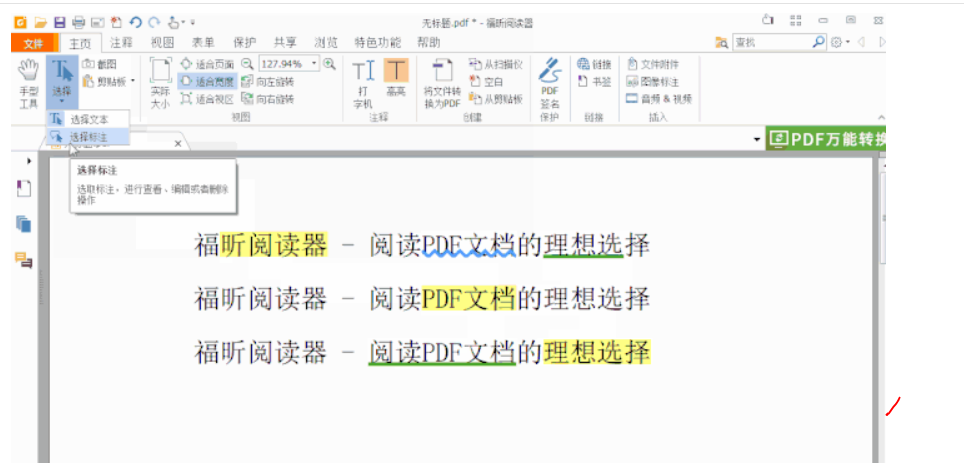Select the Typewriter (打字机) tool
Screen dimensions: 964x463
tap(363, 84)
